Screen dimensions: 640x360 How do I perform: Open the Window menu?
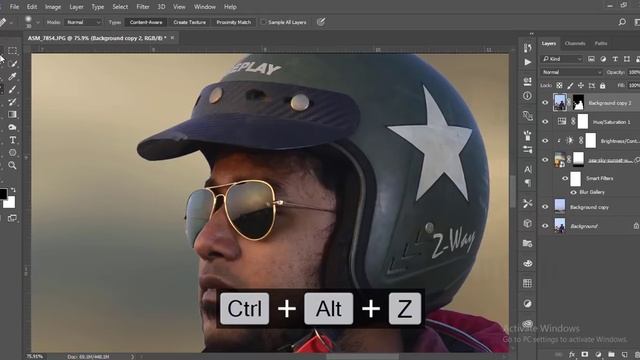204,7
